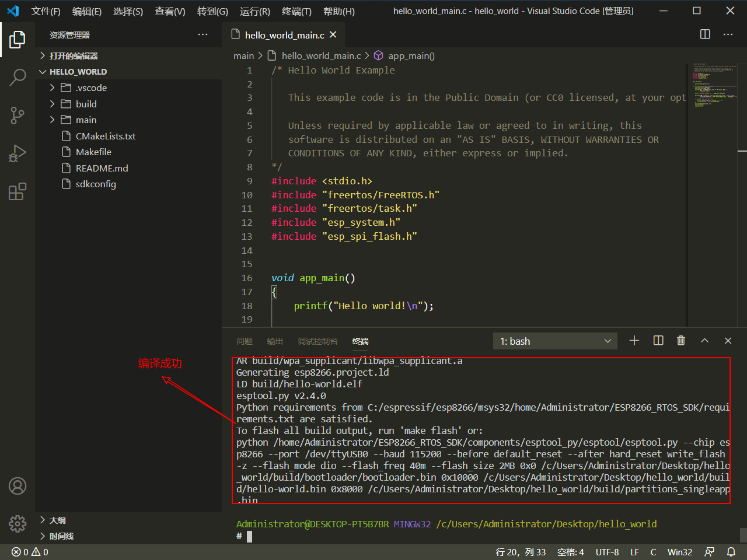Close the terminal panel
This screenshot has width=747, height=560.
(x=728, y=341)
